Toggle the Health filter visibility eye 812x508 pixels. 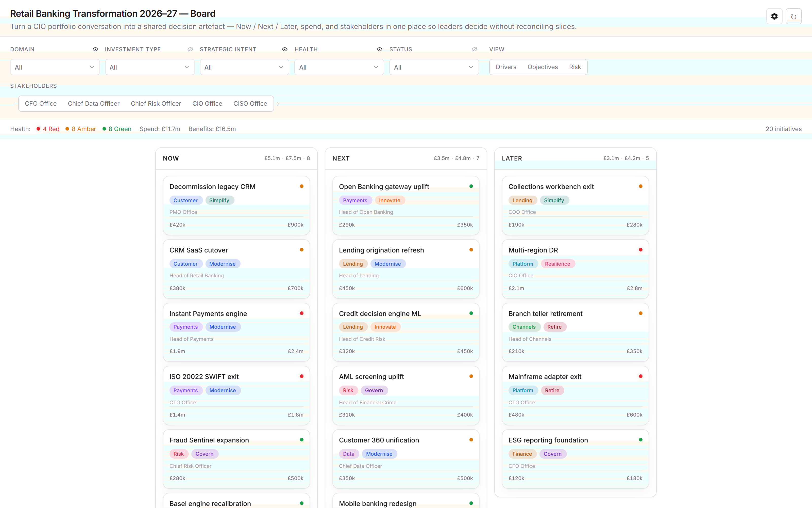click(x=380, y=49)
